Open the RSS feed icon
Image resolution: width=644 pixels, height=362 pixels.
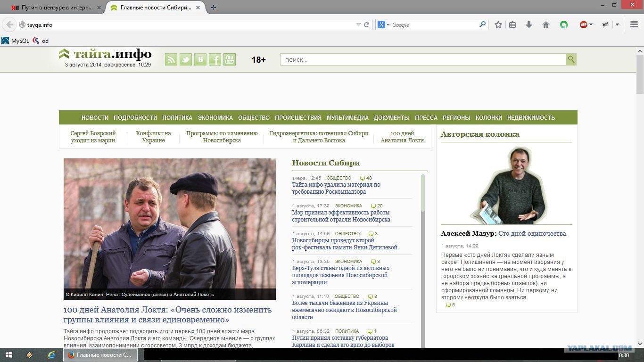(x=171, y=59)
